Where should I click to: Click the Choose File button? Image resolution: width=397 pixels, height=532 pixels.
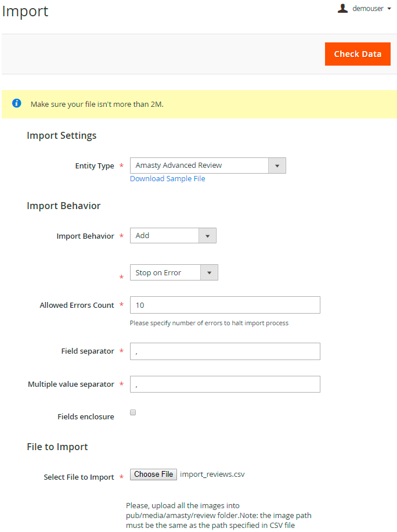[x=153, y=475]
